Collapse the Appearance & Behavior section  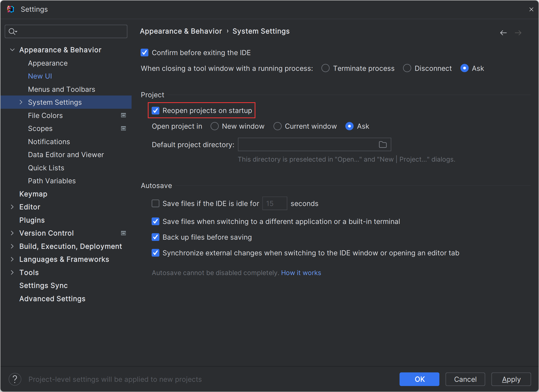pyautogui.click(x=12, y=50)
